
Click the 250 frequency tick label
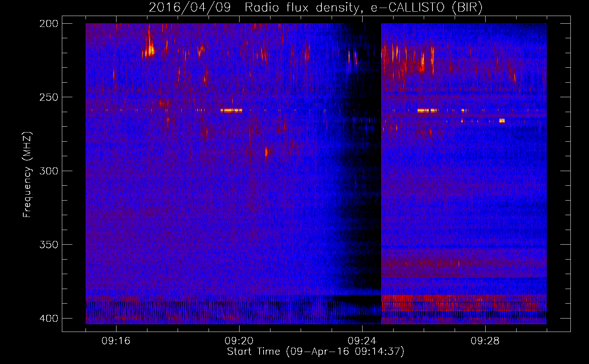tap(48, 97)
